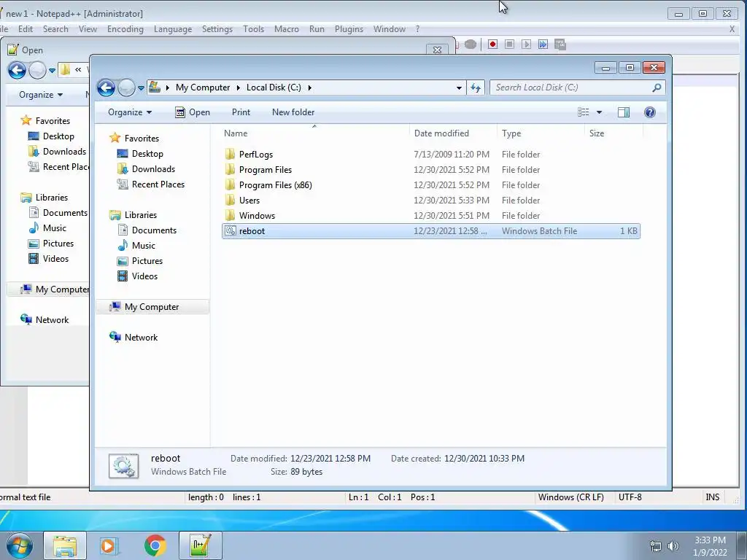The width and height of the screenshot is (747, 560).
Task: Click My Computer in front window pane
Action: (x=152, y=307)
